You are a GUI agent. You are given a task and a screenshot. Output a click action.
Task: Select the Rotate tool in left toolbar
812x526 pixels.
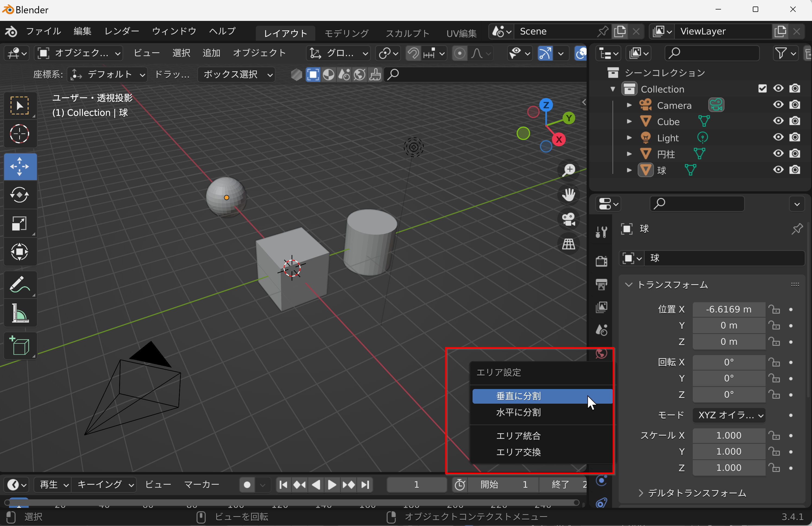(20, 195)
